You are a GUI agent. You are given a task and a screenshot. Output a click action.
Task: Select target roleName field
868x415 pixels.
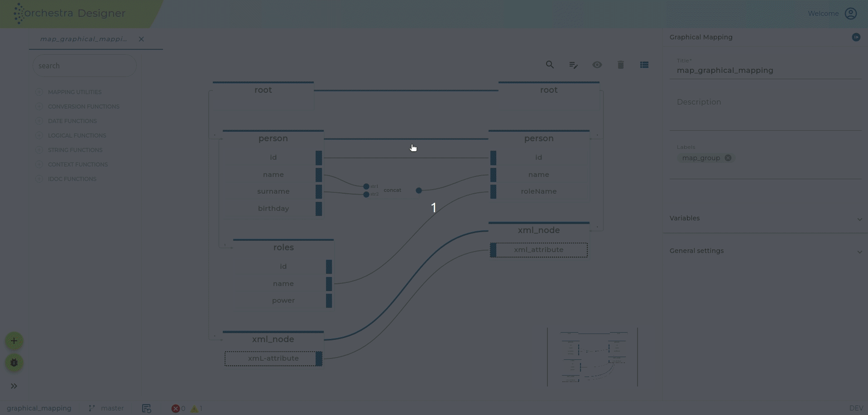(539, 191)
